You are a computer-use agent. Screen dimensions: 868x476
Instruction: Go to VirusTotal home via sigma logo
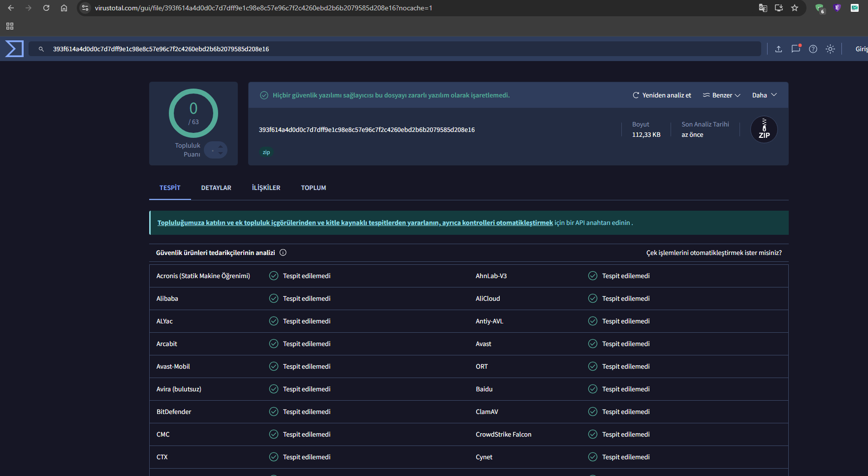coord(14,49)
